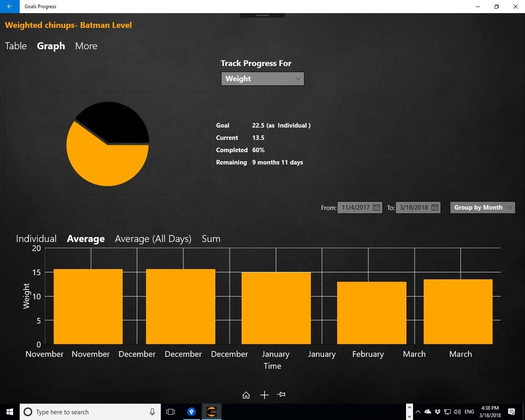
Task: Open network status tray icon
Action: coord(447,412)
